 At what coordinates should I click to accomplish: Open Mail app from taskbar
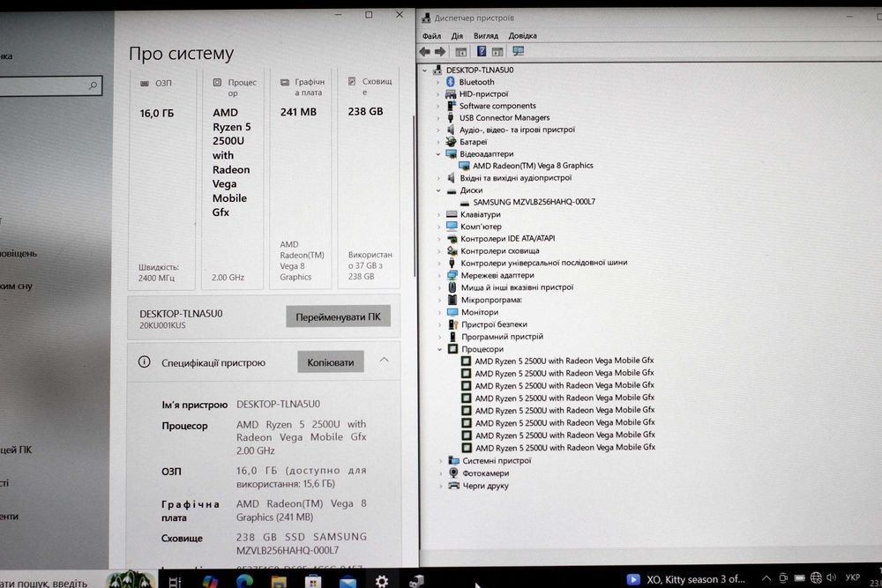pos(348,582)
